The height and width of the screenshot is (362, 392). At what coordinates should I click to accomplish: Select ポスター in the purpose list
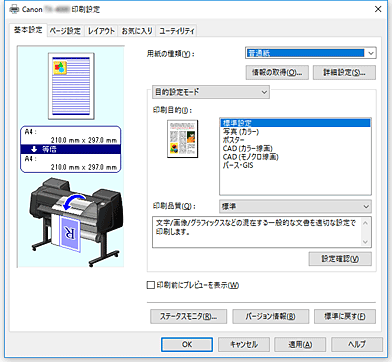click(295, 140)
